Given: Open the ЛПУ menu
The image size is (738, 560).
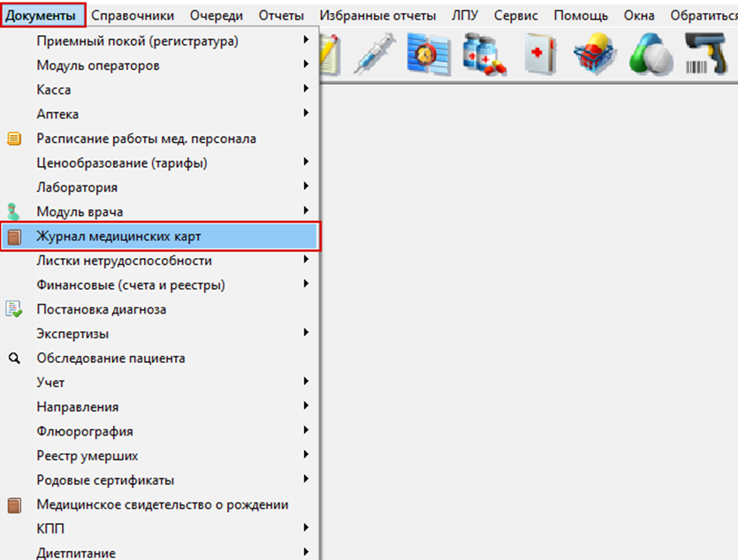Looking at the screenshot, I should coord(465,16).
